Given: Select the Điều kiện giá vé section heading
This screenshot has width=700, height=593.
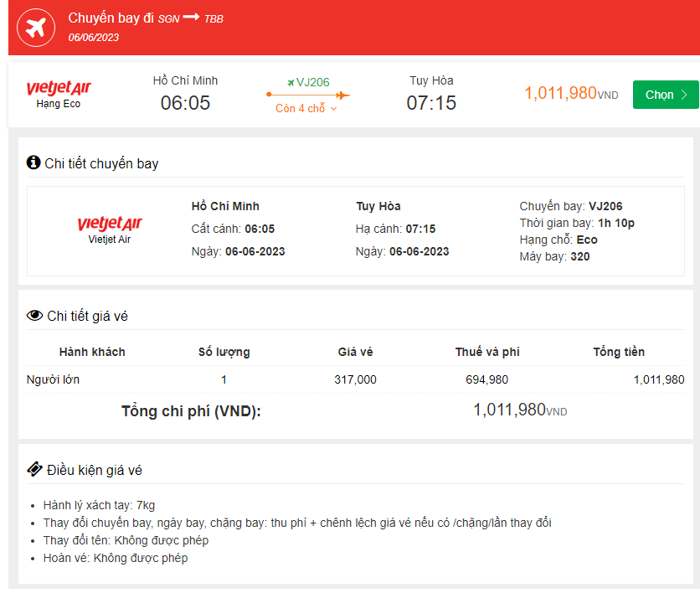Looking at the screenshot, I should [x=94, y=470].
